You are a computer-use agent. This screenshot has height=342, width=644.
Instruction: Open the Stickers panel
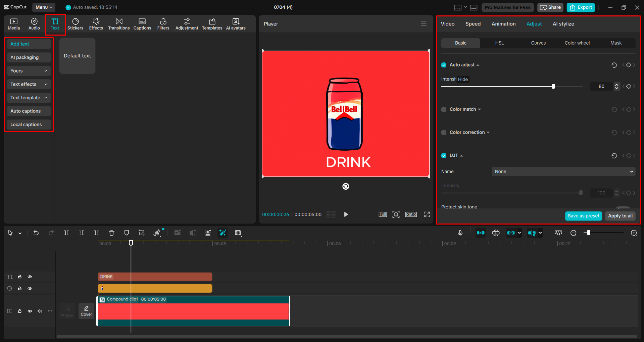coord(76,23)
